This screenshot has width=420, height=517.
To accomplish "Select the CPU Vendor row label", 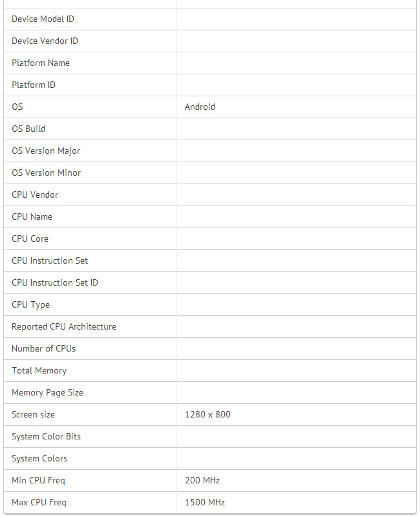I will (35, 195).
